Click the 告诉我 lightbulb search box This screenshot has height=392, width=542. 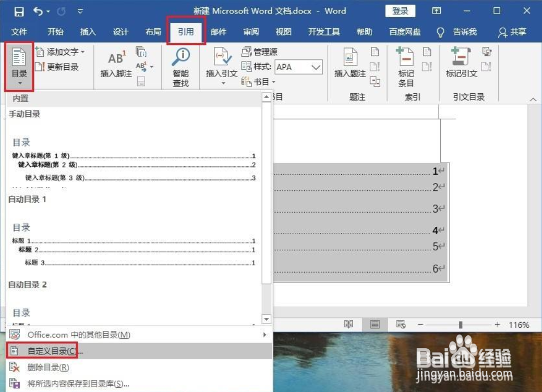click(457, 32)
